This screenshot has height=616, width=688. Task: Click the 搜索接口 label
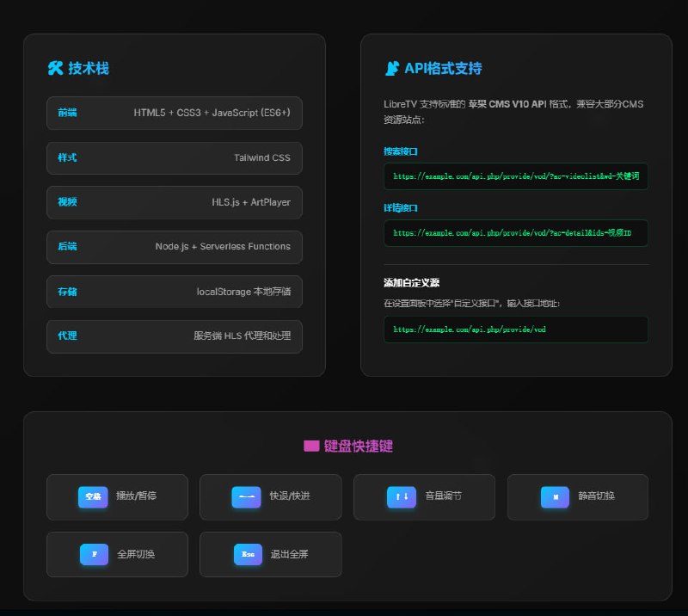tap(401, 151)
